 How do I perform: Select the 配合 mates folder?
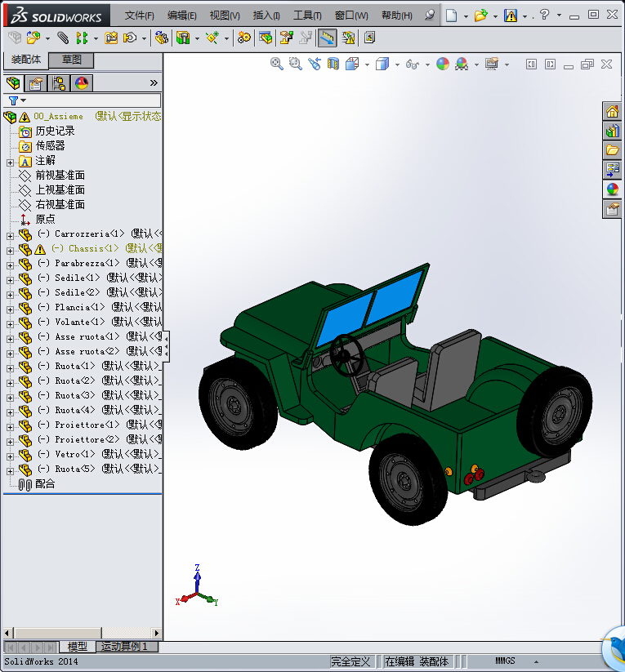click(x=45, y=484)
